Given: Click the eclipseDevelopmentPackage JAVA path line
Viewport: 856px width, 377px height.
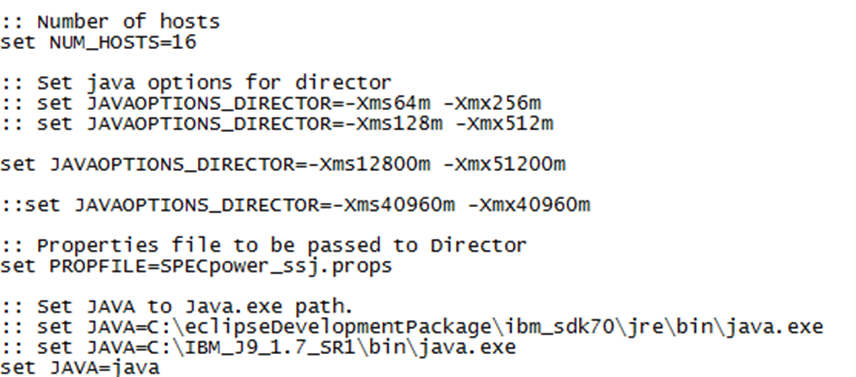Looking at the screenshot, I should pyautogui.click(x=412, y=327).
